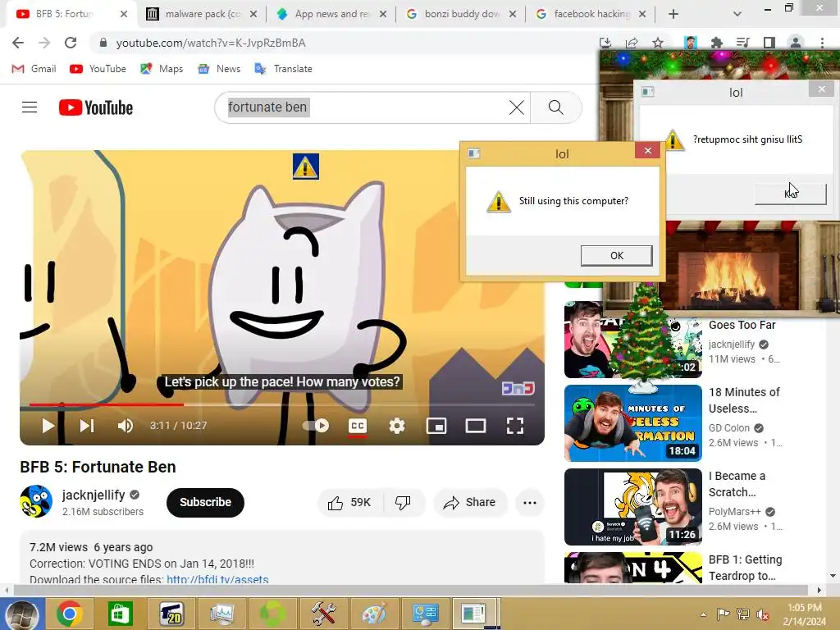The height and width of the screenshot is (630, 840).
Task: Open the YouTube bookmark
Action: (x=98, y=69)
